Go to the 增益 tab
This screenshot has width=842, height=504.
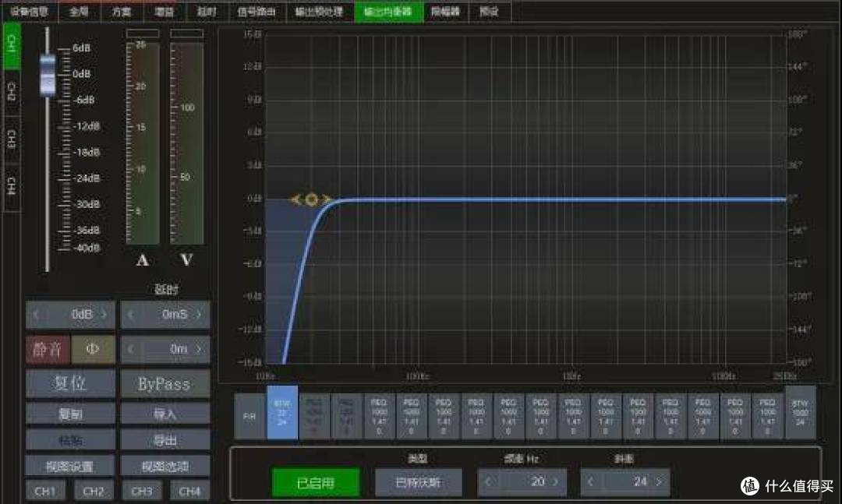pos(164,11)
